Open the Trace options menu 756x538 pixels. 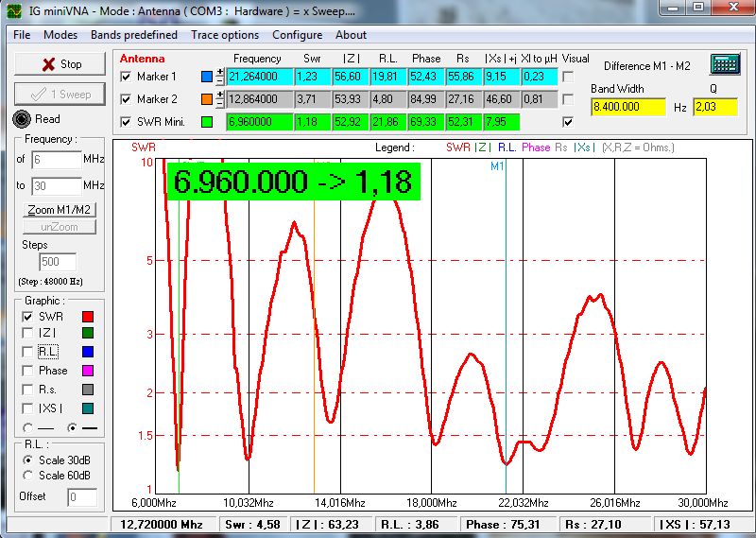(225, 35)
